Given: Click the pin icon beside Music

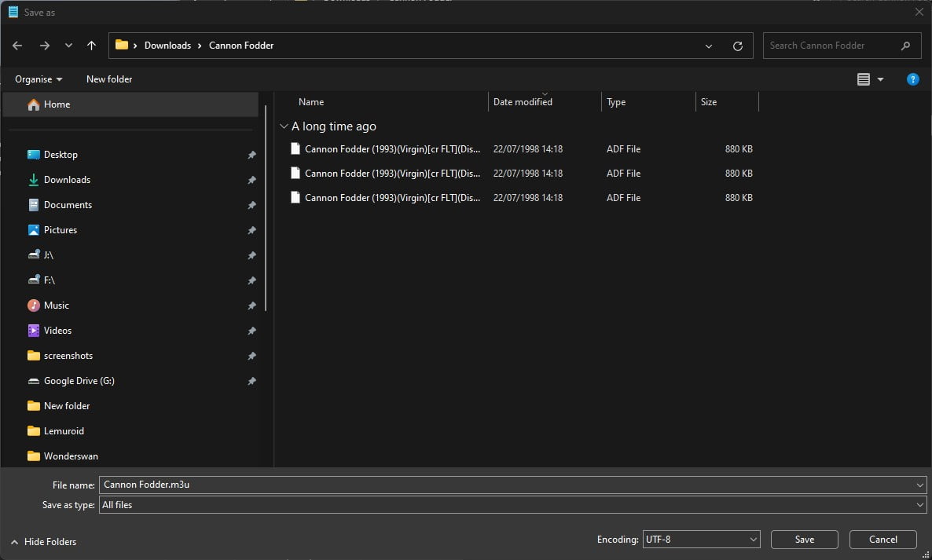Looking at the screenshot, I should tap(251, 306).
